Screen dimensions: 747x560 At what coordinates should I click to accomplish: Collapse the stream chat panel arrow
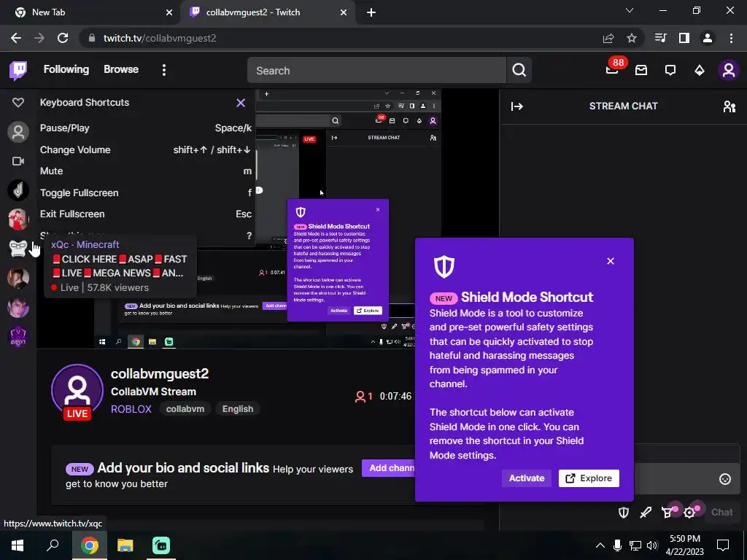click(517, 106)
